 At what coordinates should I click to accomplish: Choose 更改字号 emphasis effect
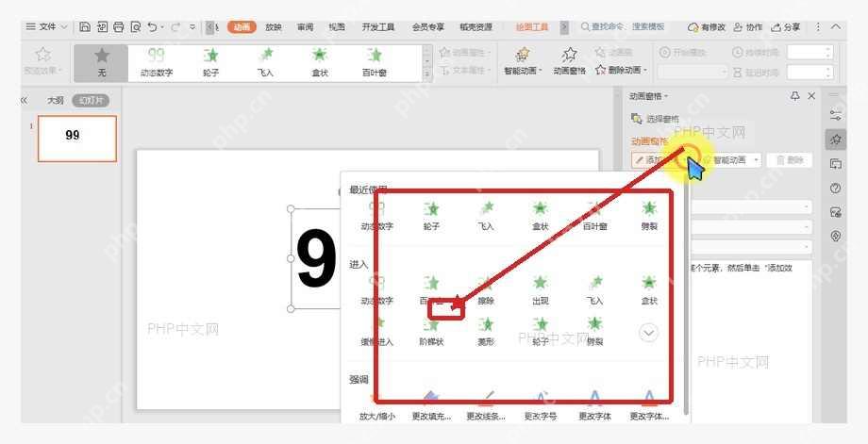point(541,407)
